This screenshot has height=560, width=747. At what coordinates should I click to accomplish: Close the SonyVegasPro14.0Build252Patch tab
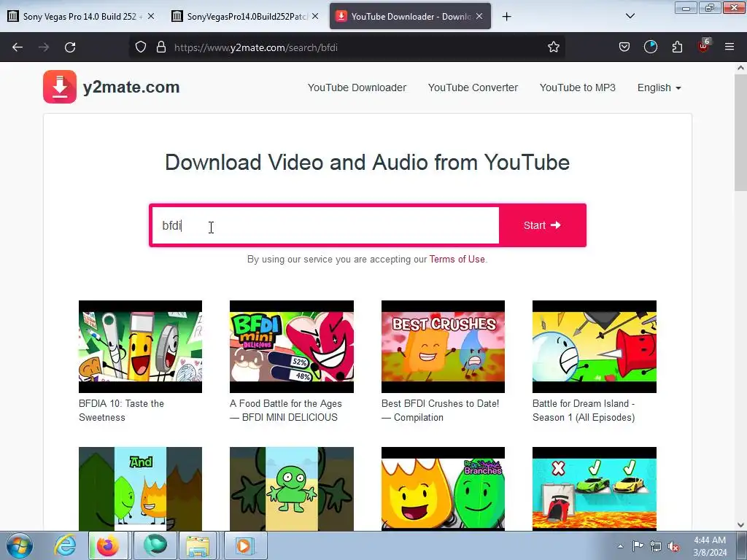[x=315, y=16]
